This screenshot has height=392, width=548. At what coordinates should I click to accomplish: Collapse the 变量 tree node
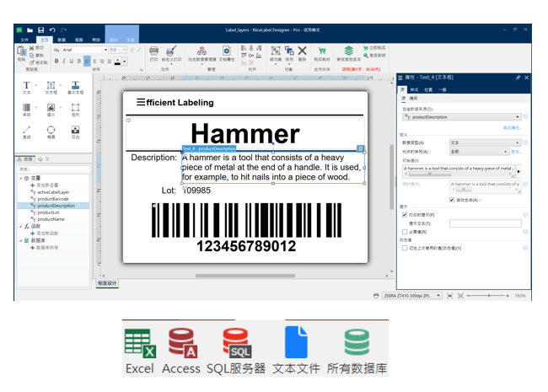click(22, 179)
